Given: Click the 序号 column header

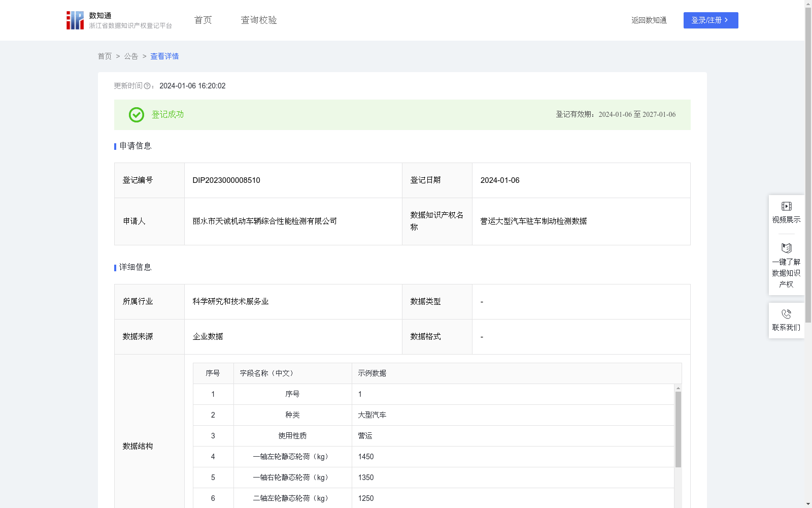Looking at the screenshot, I should point(213,373).
